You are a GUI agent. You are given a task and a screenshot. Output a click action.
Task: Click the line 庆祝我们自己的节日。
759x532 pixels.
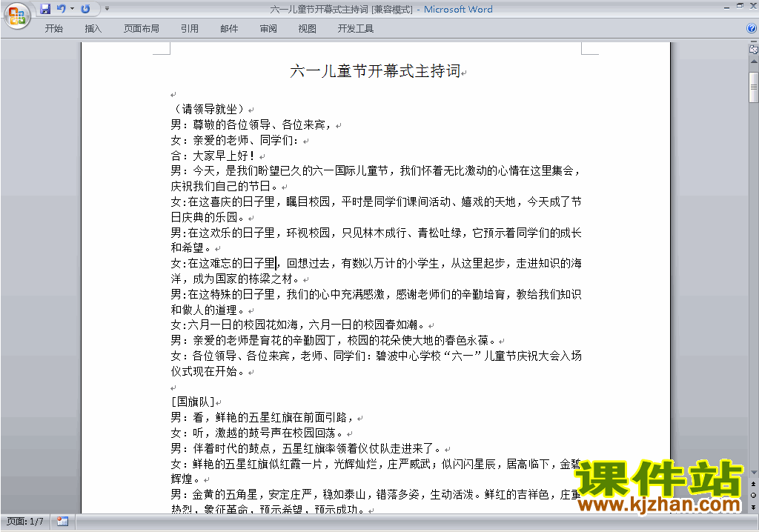click(225, 187)
